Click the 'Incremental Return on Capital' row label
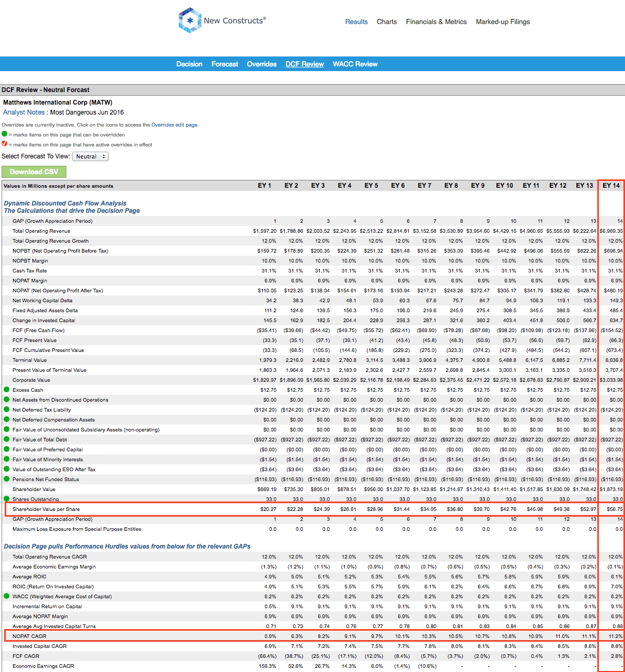Screen dimensions: 625x672 pyautogui.click(x=48, y=607)
